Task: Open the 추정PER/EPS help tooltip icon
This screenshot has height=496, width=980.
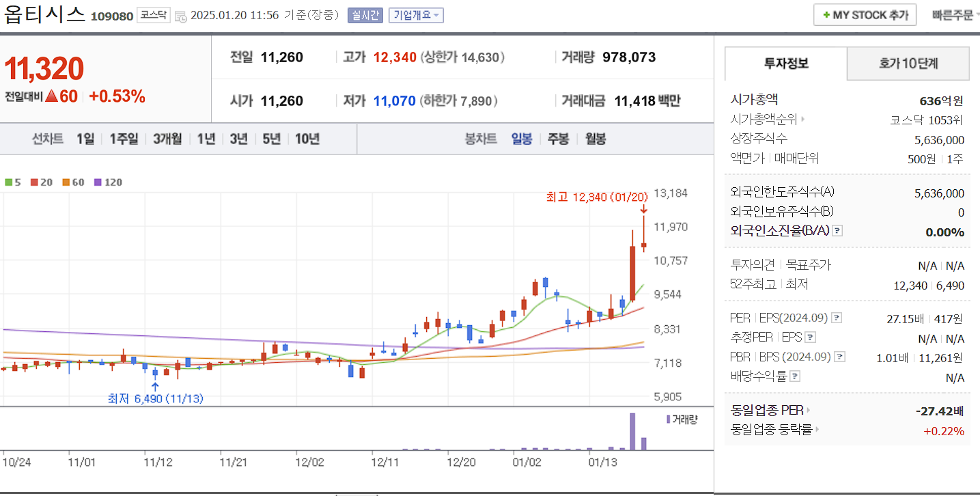Action: point(809,337)
